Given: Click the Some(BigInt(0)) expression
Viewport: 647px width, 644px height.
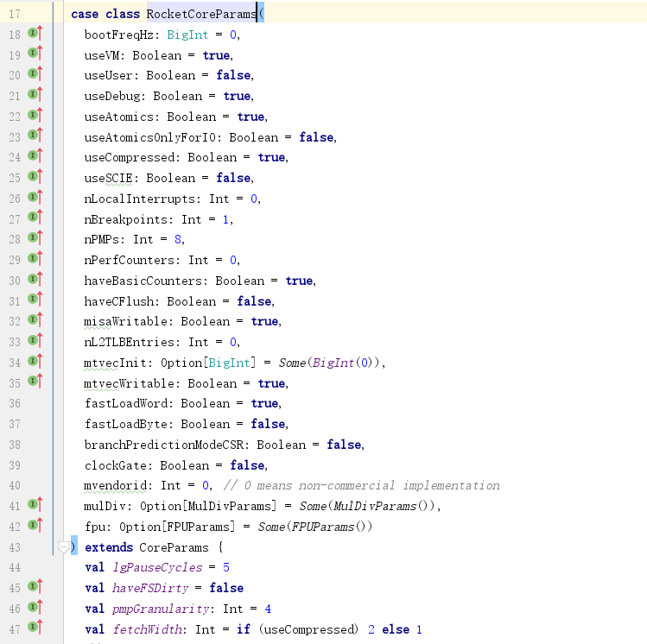Looking at the screenshot, I should [329, 363].
